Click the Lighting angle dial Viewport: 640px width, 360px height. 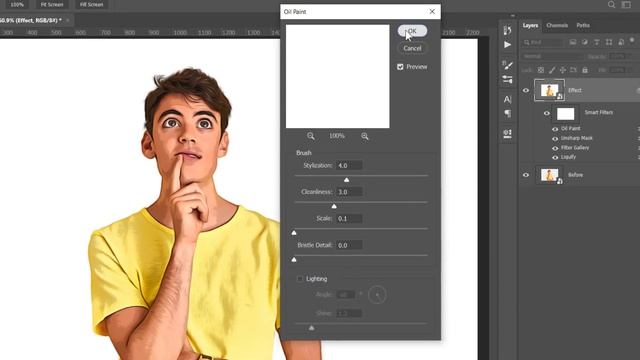pos(377,295)
